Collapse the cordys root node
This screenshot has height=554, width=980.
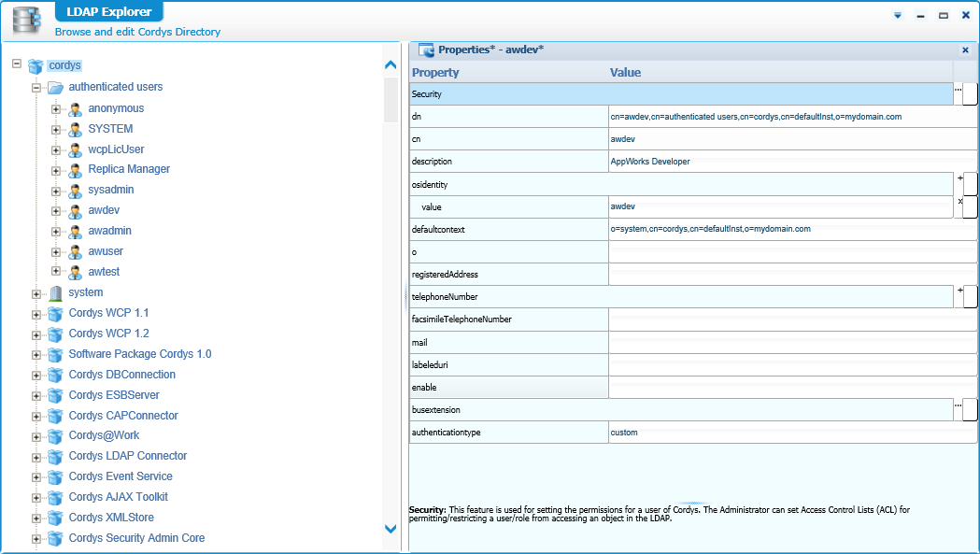click(17, 64)
